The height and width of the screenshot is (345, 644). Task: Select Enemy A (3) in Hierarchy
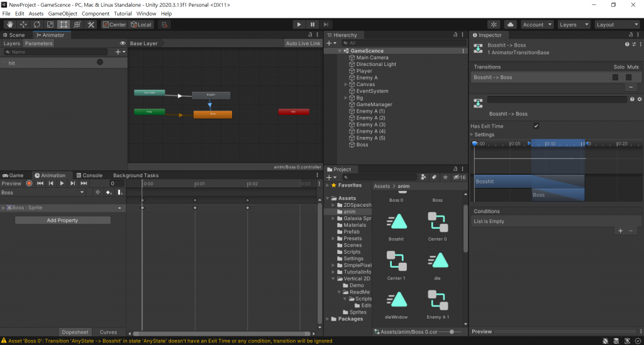tap(370, 124)
